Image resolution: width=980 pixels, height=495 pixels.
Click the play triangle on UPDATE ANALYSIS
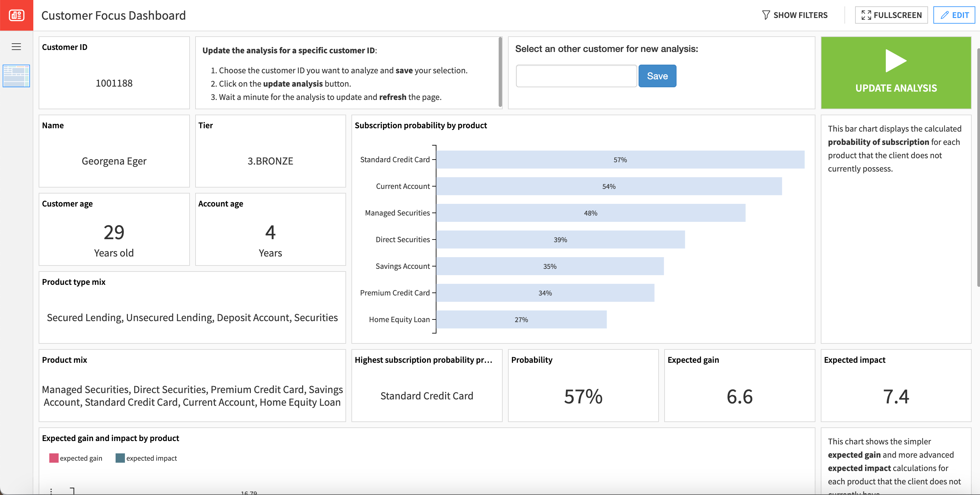[x=896, y=61]
